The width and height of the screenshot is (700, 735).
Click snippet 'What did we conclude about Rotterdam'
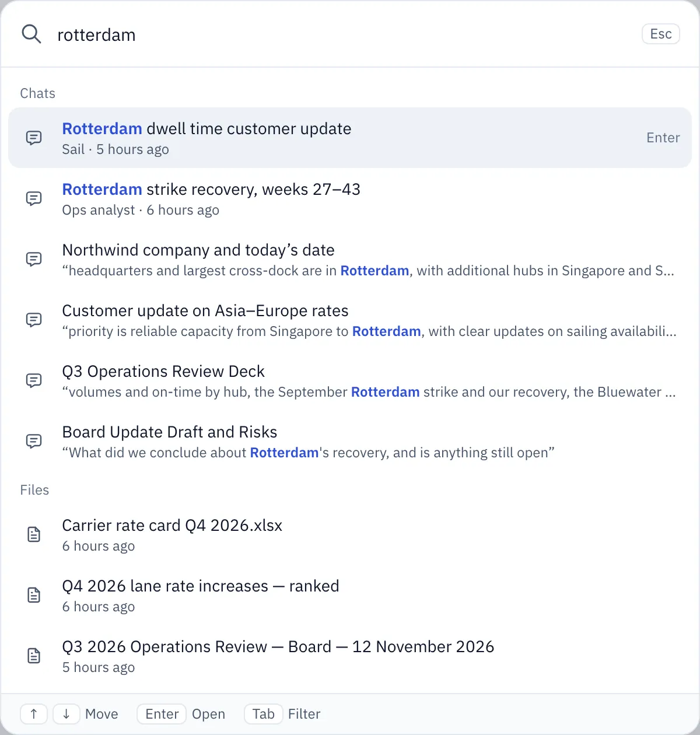pos(308,453)
